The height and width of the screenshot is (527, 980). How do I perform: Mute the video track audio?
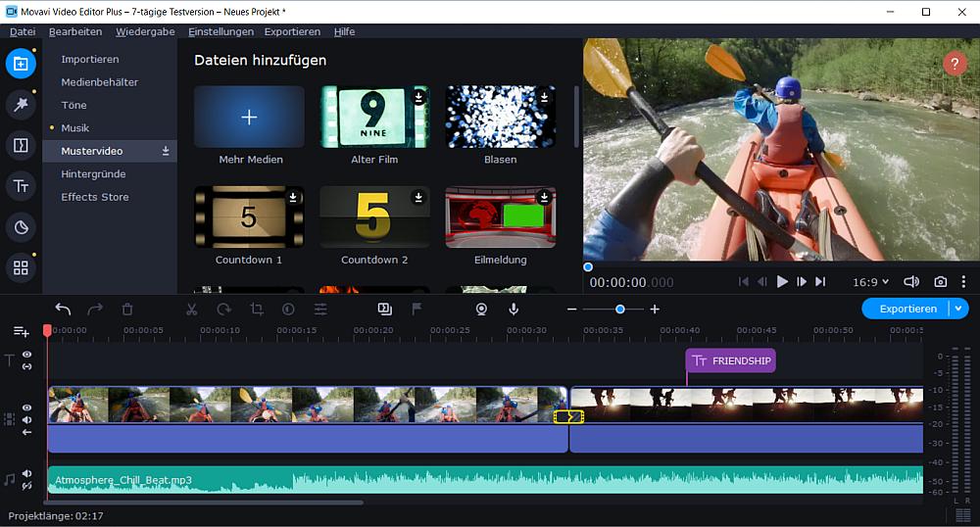pos(26,419)
